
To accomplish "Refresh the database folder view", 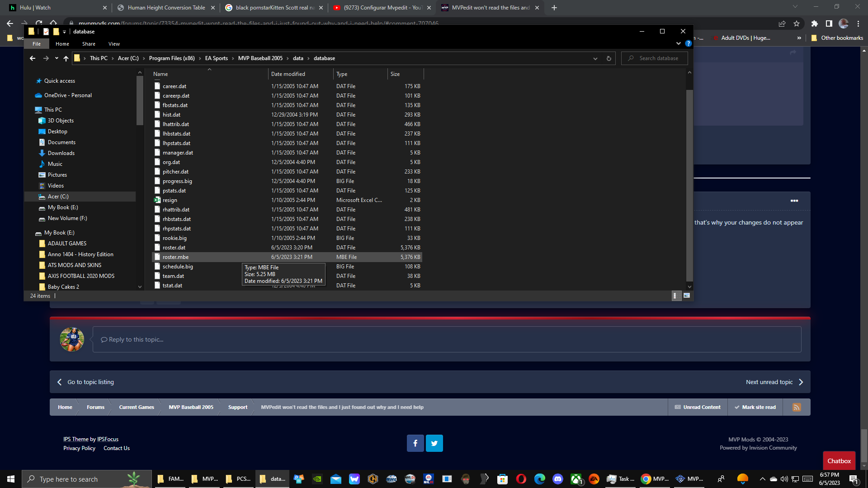I will point(609,58).
